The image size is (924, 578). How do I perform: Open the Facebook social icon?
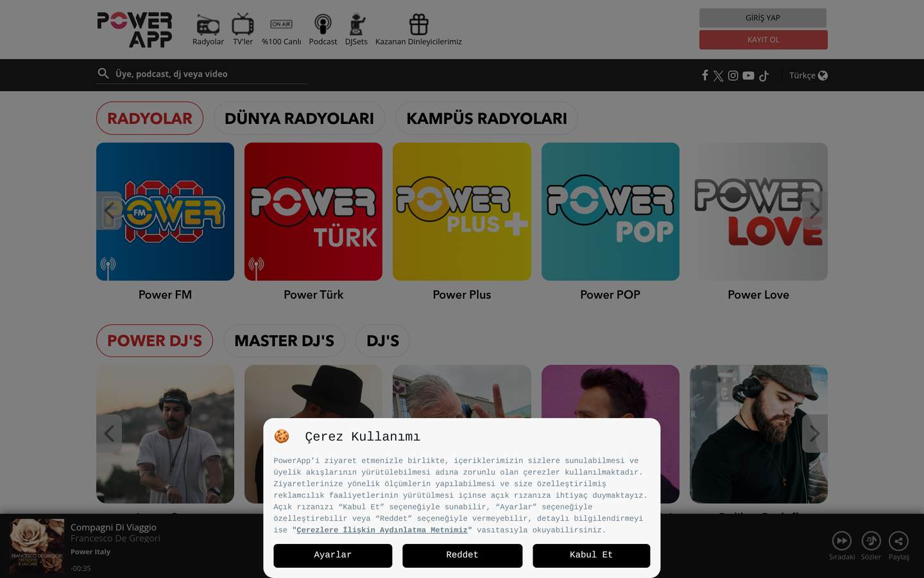pyautogui.click(x=705, y=76)
